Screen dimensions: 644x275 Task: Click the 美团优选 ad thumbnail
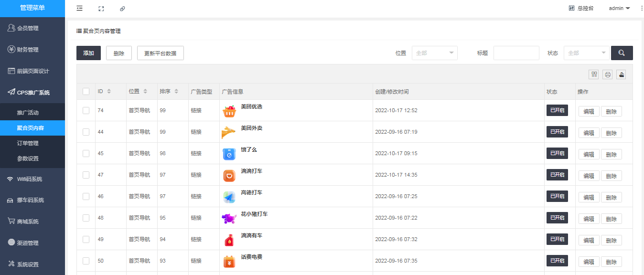tap(229, 111)
